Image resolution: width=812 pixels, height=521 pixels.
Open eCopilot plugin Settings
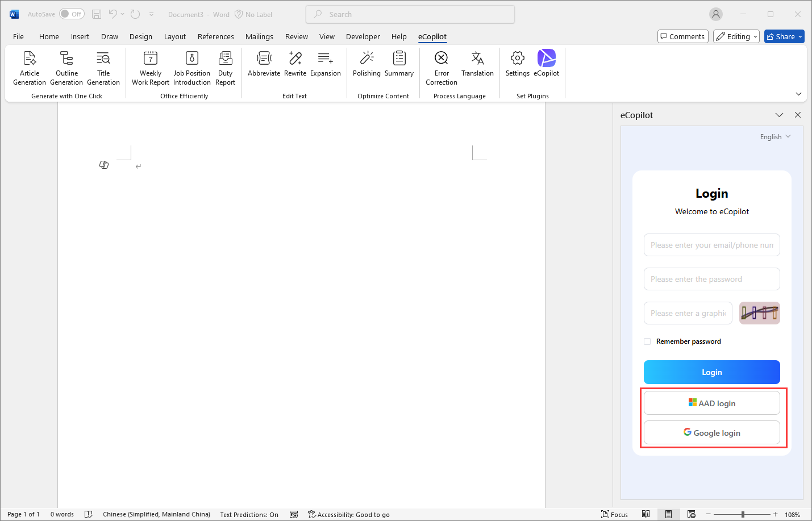point(518,64)
